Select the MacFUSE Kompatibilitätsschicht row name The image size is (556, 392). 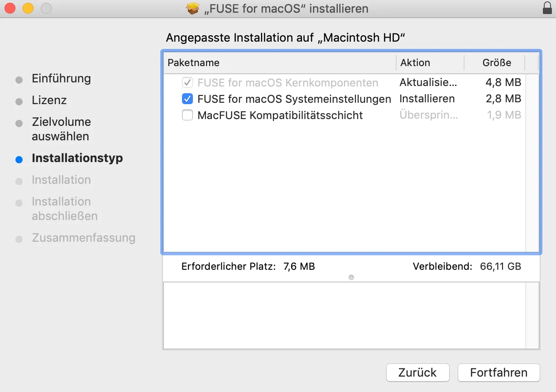tap(280, 115)
